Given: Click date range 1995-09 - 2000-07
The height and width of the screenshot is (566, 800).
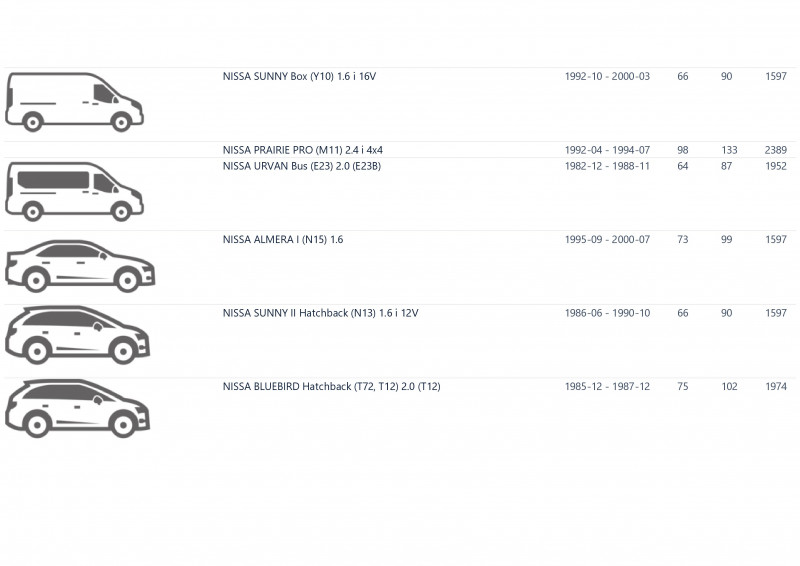Looking at the screenshot, I should point(607,240).
